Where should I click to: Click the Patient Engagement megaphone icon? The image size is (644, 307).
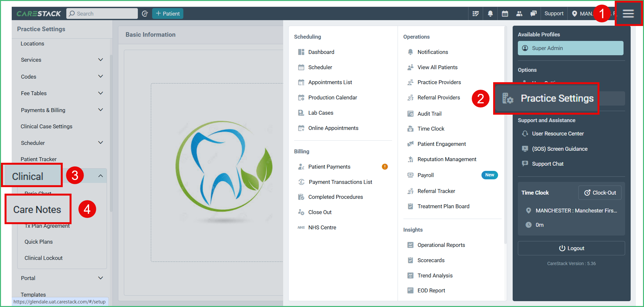(x=411, y=144)
